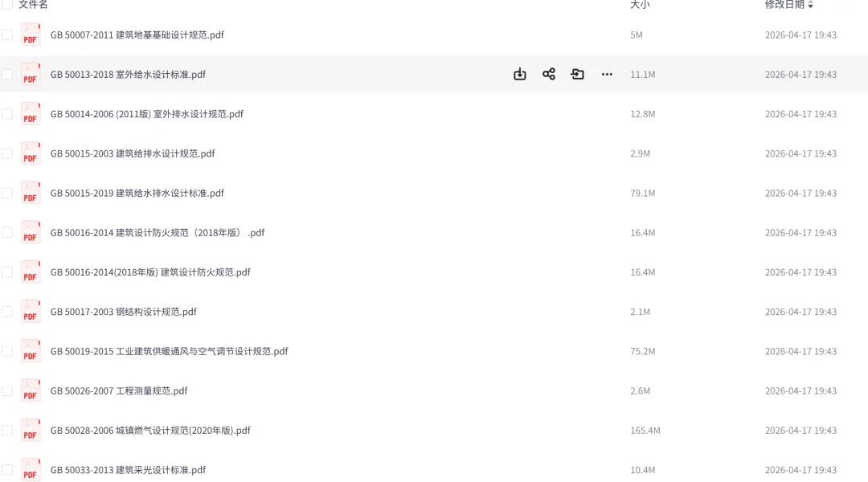
Task: Open GB 50015-2003 建筑给排水设计规范.pdf
Action: (x=133, y=154)
